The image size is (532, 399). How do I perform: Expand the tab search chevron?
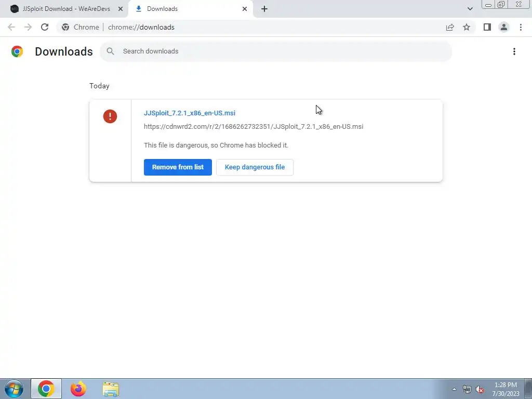[470, 9]
